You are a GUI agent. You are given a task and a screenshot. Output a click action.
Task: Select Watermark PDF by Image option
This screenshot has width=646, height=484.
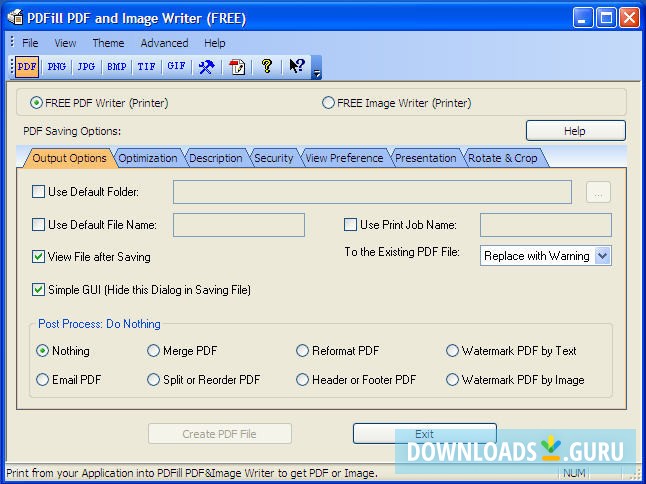click(x=452, y=379)
